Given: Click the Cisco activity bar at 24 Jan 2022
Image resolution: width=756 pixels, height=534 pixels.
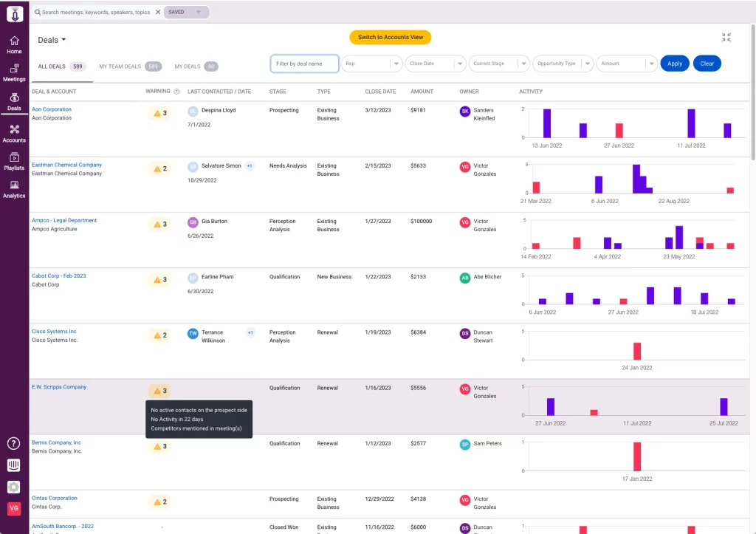Looking at the screenshot, I should [637, 351].
